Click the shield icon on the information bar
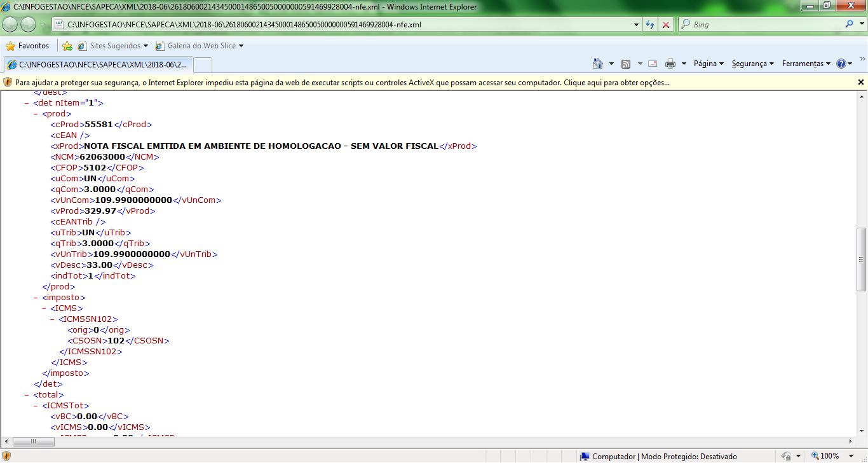The width and height of the screenshot is (868, 463). click(x=8, y=82)
